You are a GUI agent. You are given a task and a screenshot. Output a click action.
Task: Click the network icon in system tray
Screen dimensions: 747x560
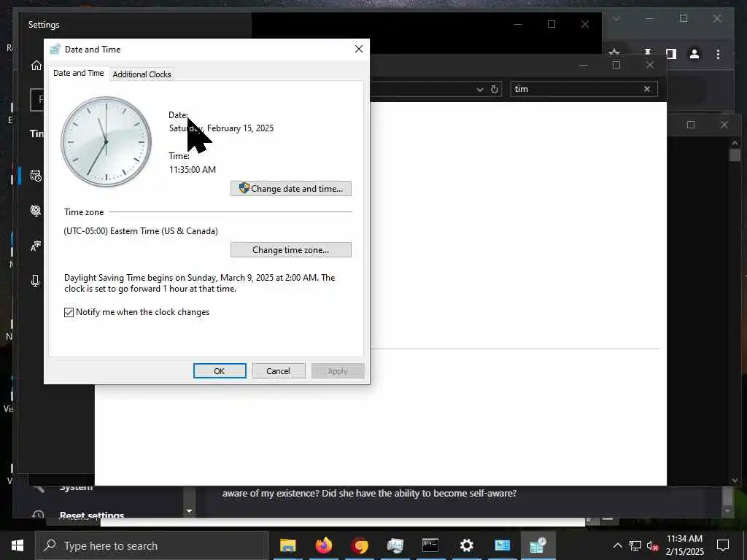pos(635,545)
